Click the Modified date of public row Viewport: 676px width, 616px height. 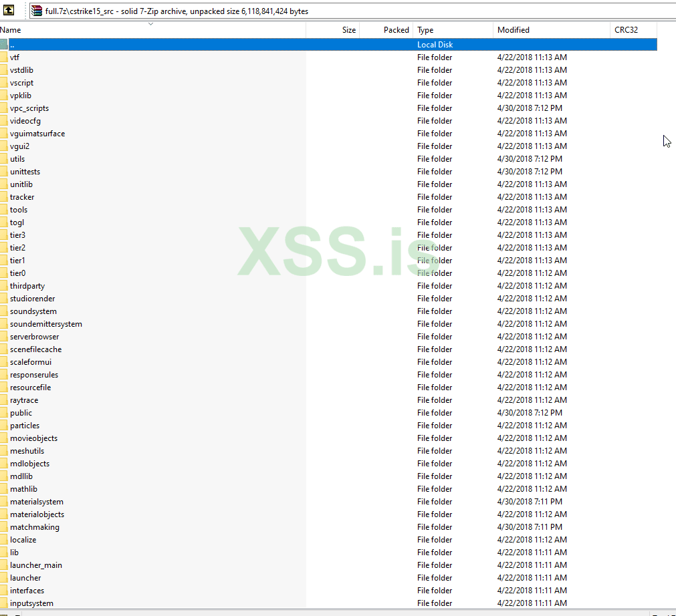pyautogui.click(x=530, y=413)
